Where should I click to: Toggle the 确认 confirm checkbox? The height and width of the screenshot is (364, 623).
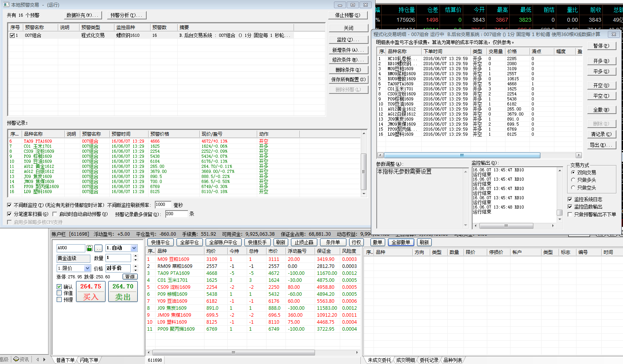pos(59,287)
